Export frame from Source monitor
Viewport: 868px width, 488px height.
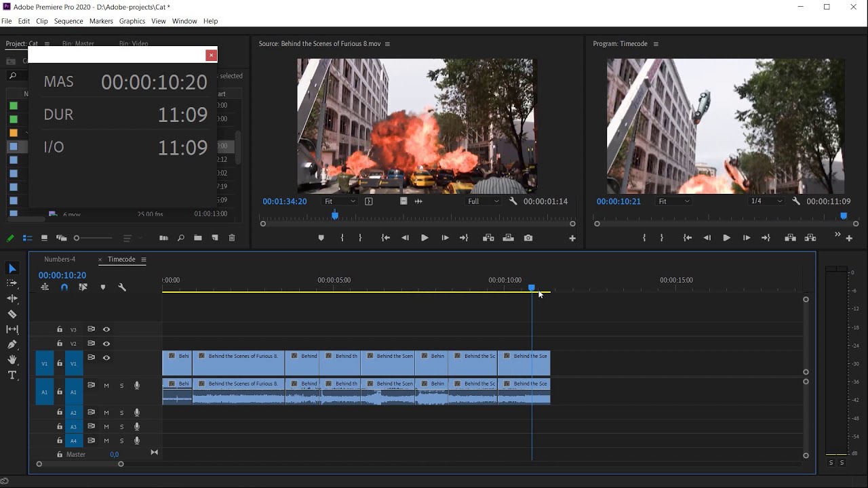528,238
